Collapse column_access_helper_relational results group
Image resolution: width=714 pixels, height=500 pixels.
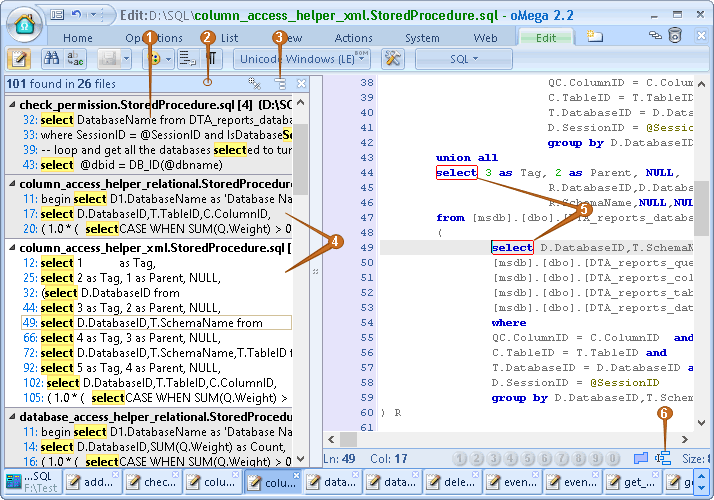pos(12,184)
